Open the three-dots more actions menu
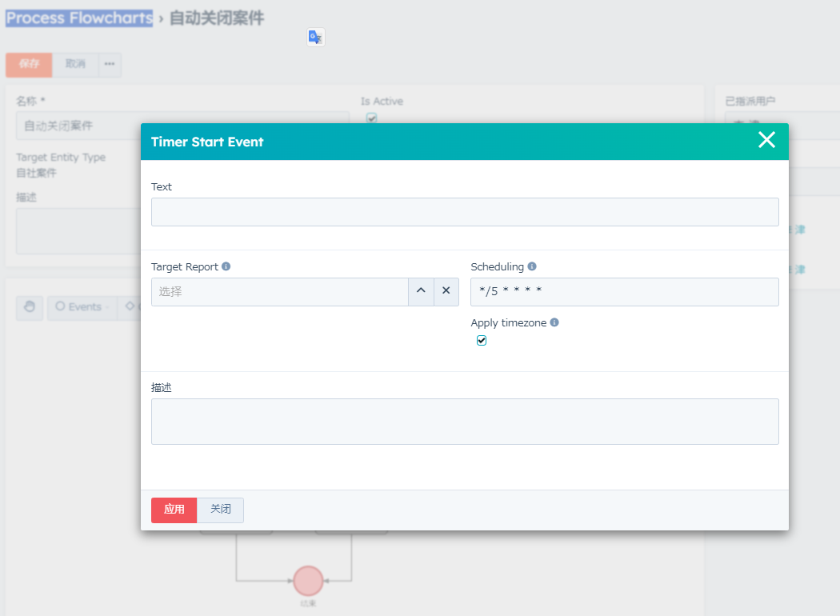 [110, 65]
